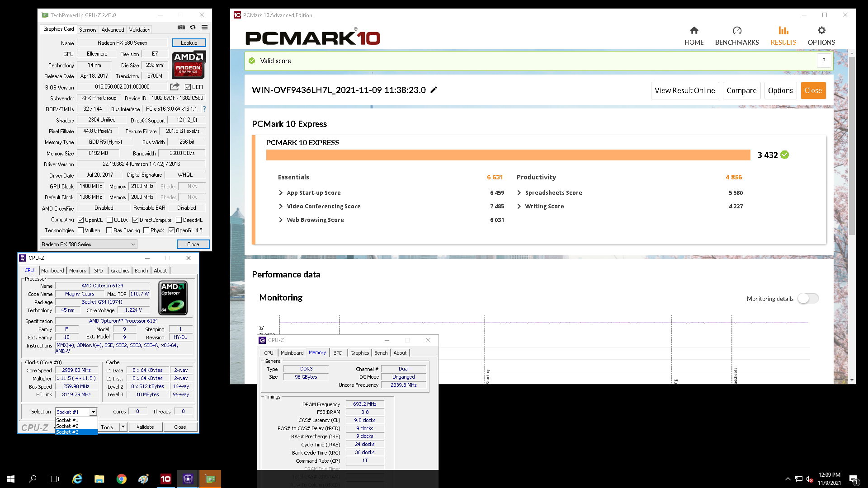The width and height of the screenshot is (868, 488).
Task: Switch to PCMark 10 taskbar icon
Action: coord(166,479)
